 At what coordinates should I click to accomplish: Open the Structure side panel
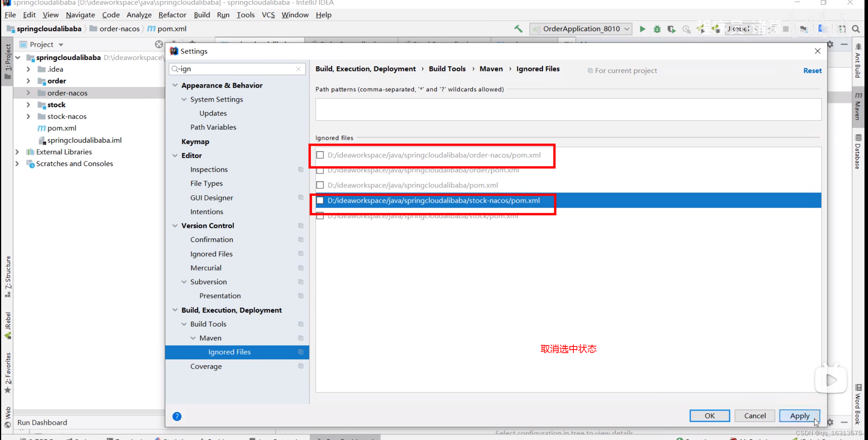click(8, 276)
